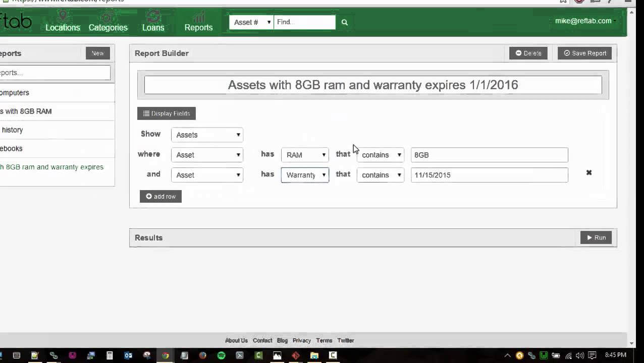This screenshot has height=363, width=644.
Task: Open the sticky notes taskbar icon
Action: coord(35,355)
